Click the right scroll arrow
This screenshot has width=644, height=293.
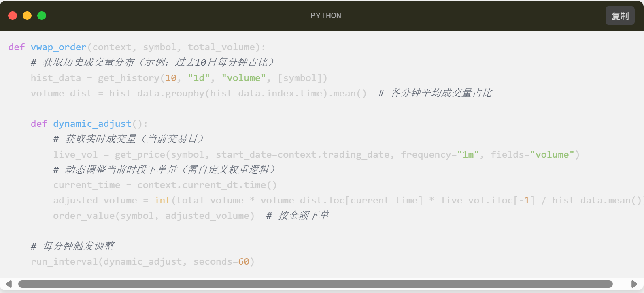point(634,284)
